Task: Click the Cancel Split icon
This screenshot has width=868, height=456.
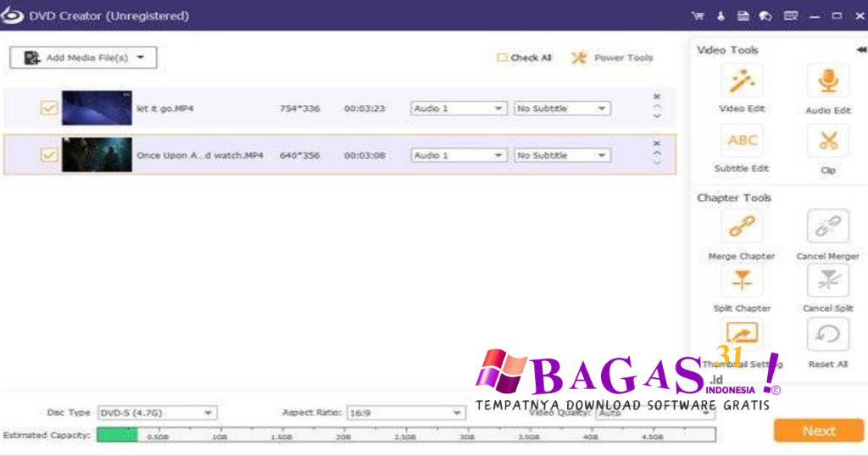Action: [x=828, y=281]
